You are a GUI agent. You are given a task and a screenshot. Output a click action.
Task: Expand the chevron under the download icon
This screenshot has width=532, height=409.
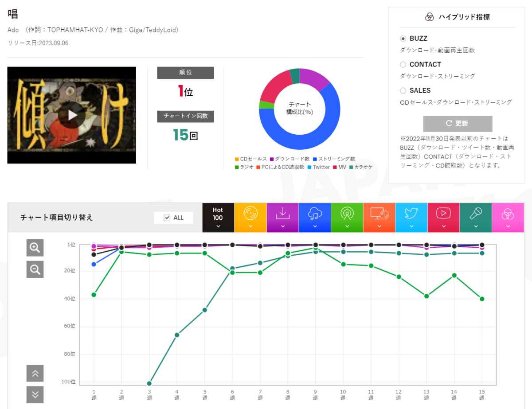[282, 226]
